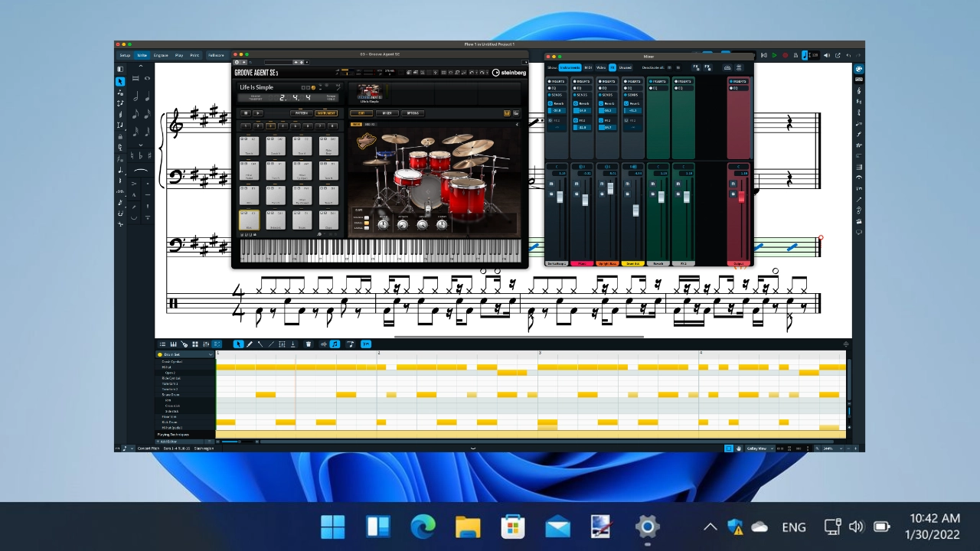Start playback with the green play button

pyautogui.click(x=774, y=55)
